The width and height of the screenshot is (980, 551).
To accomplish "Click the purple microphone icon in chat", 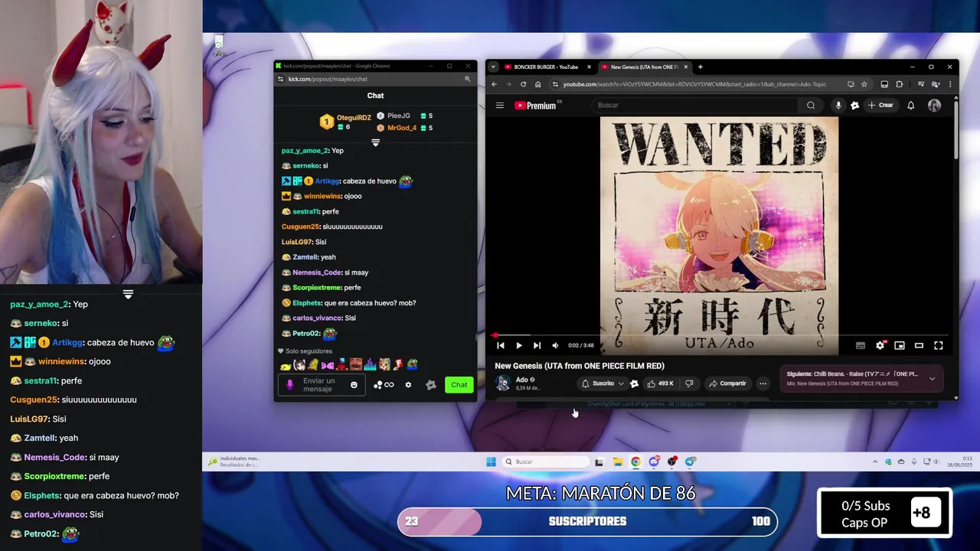I will pos(289,385).
